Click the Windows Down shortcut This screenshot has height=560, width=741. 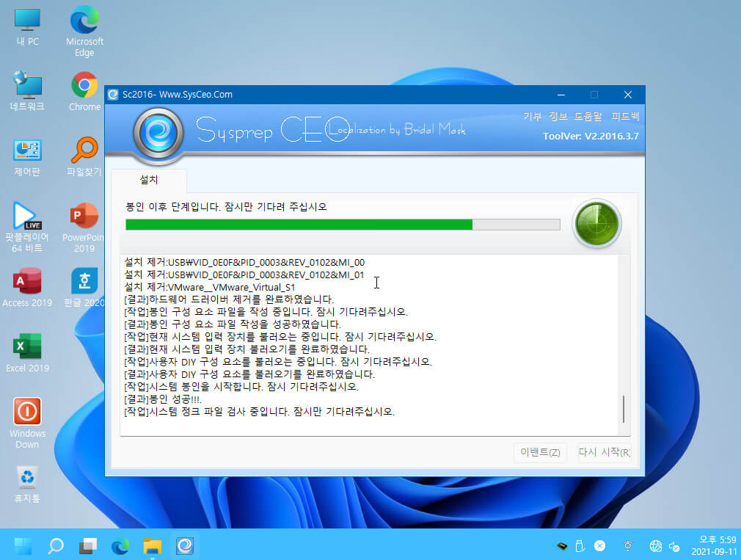click(x=27, y=423)
